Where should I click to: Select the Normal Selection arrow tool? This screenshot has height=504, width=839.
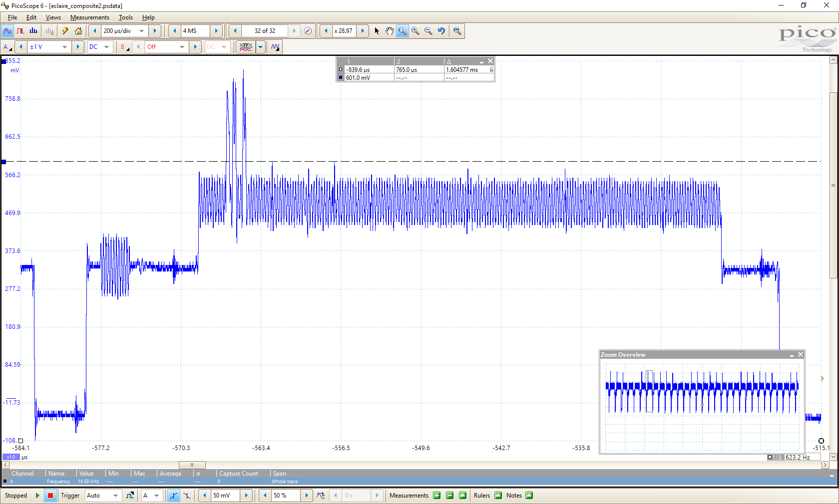click(x=377, y=31)
